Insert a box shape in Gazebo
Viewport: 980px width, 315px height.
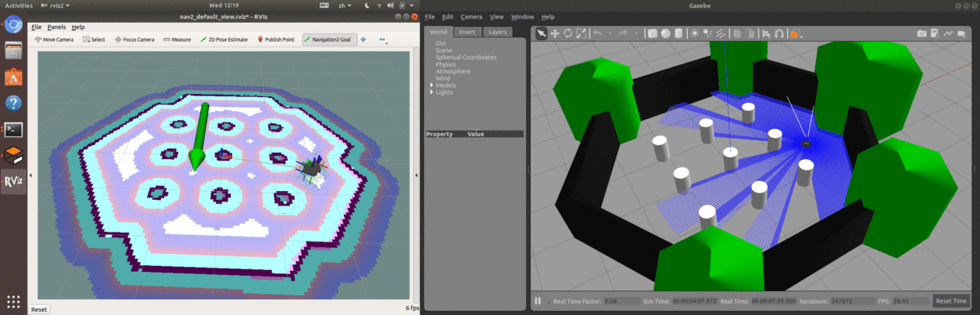click(x=653, y=33)
